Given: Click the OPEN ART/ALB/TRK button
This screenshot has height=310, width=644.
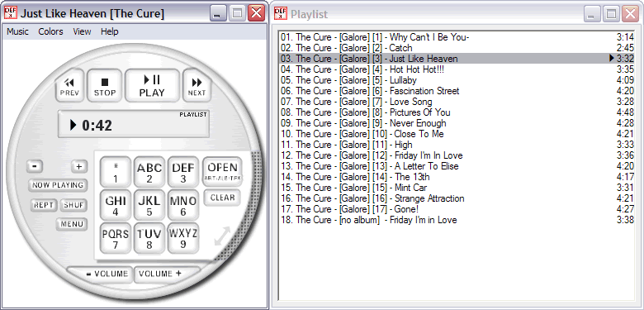Looking at the screenshot, I should click(x=222, y=171).
